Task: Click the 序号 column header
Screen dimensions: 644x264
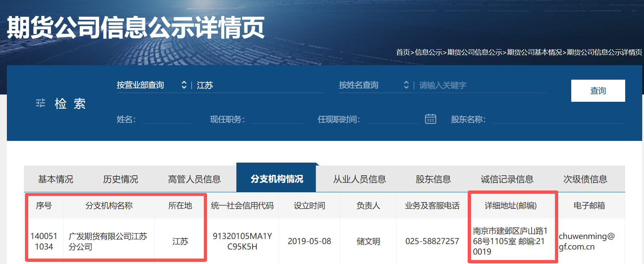Action: pos(44,205)
